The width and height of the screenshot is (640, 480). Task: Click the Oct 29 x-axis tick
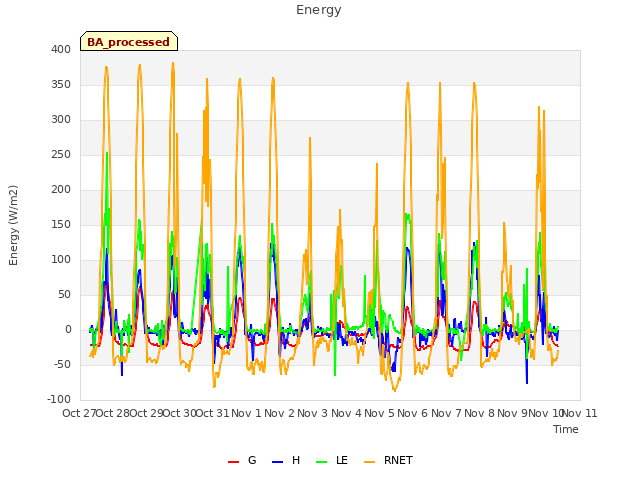point(146,413)
